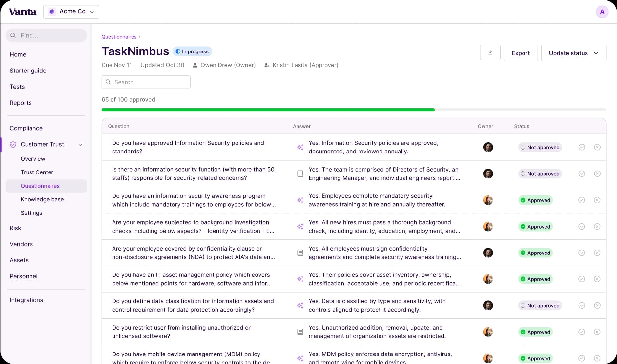The height and width of the screenshot is (364, 617).
Task: Click the owner avatar in background investigation row
Action: point(488,227)
